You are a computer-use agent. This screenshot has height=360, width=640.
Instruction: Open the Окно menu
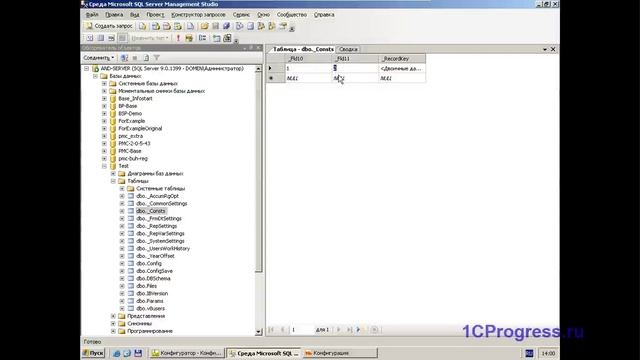[263, 15]
